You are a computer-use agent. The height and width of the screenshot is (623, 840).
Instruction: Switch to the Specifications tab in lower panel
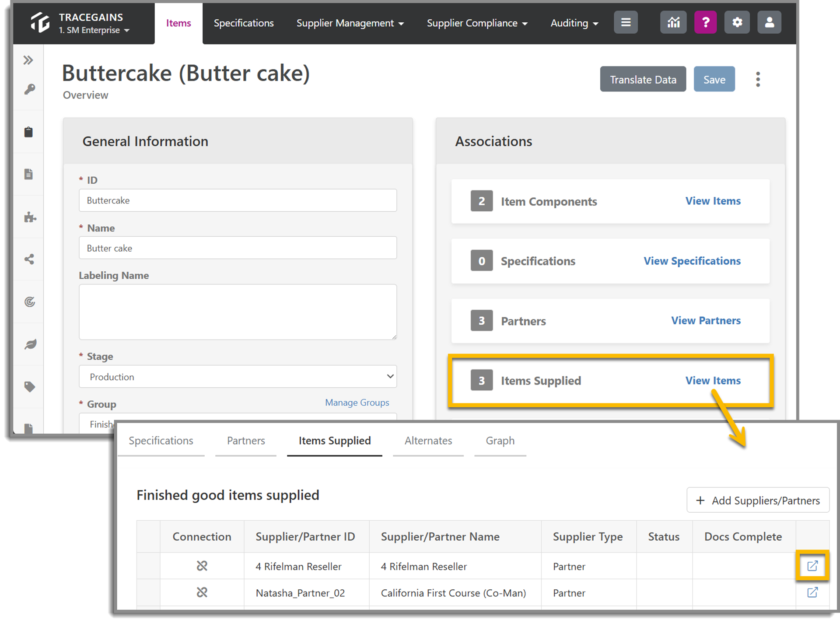point(161,441)
